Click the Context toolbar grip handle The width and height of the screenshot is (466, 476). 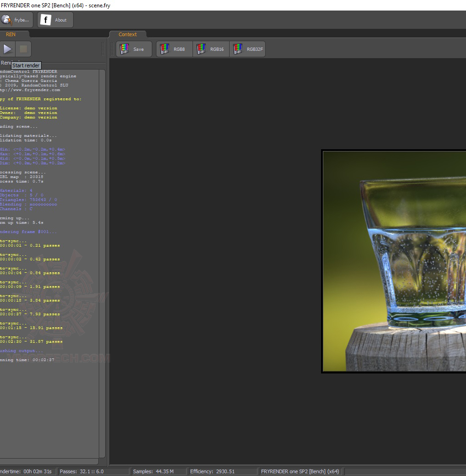112,49
